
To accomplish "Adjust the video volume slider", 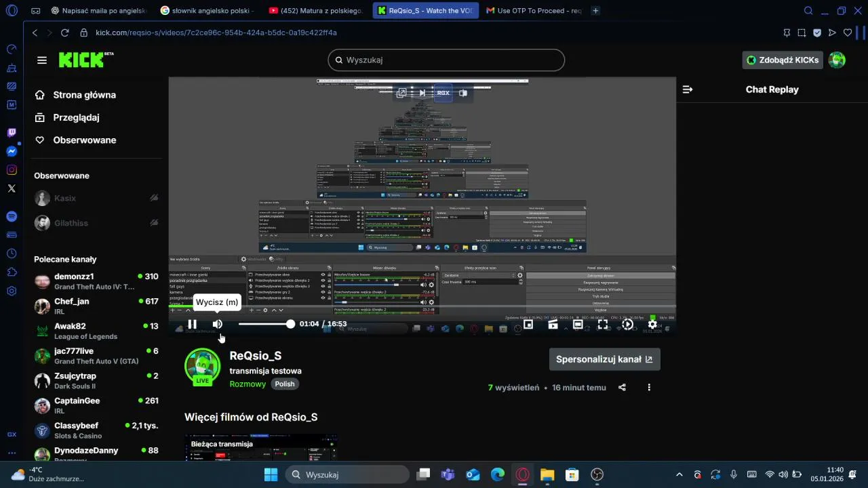I will [x=266, y=324].
